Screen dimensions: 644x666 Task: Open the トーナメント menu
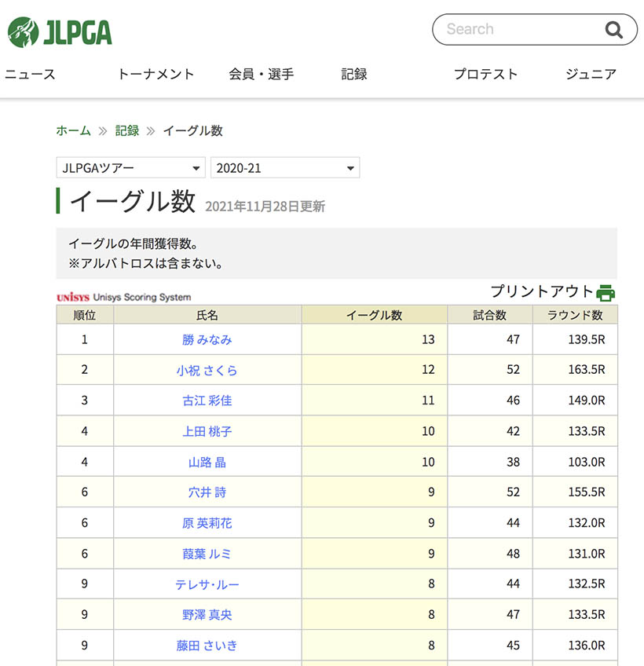(156, 75)
